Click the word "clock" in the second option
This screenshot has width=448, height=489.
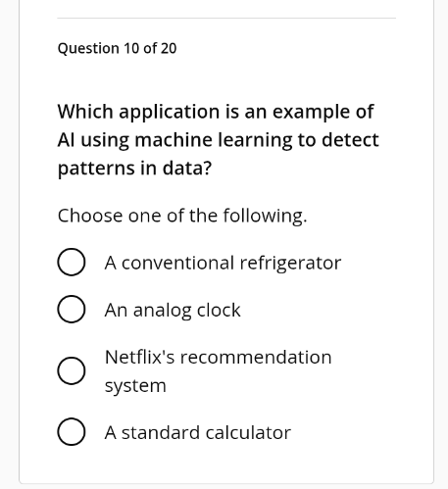pos(219,310)
